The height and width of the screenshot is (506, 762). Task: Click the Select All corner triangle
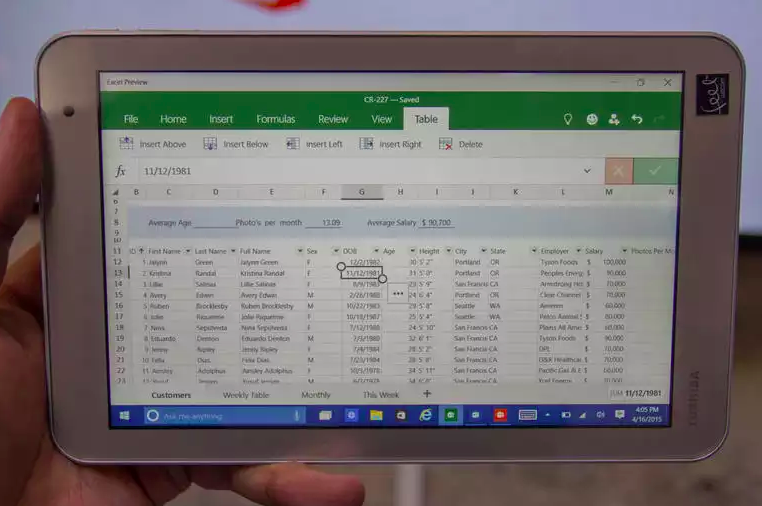(x=116, y=192)
